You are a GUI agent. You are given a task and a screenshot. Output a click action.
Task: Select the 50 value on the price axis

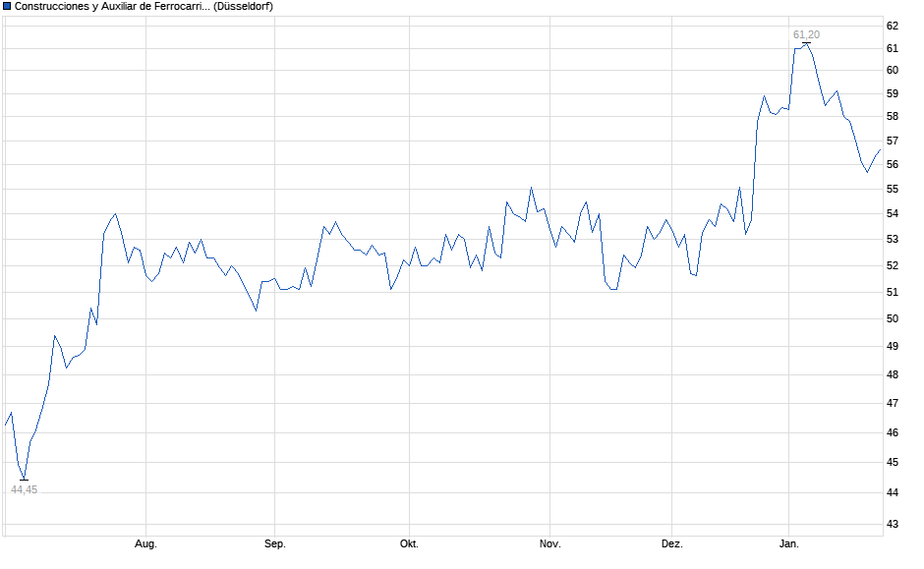[892, 318]
